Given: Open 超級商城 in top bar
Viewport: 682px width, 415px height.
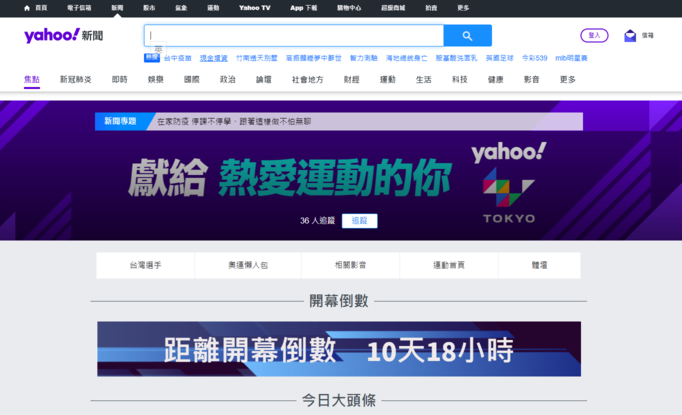Looking at the screenshot, I should pos(393,8).
